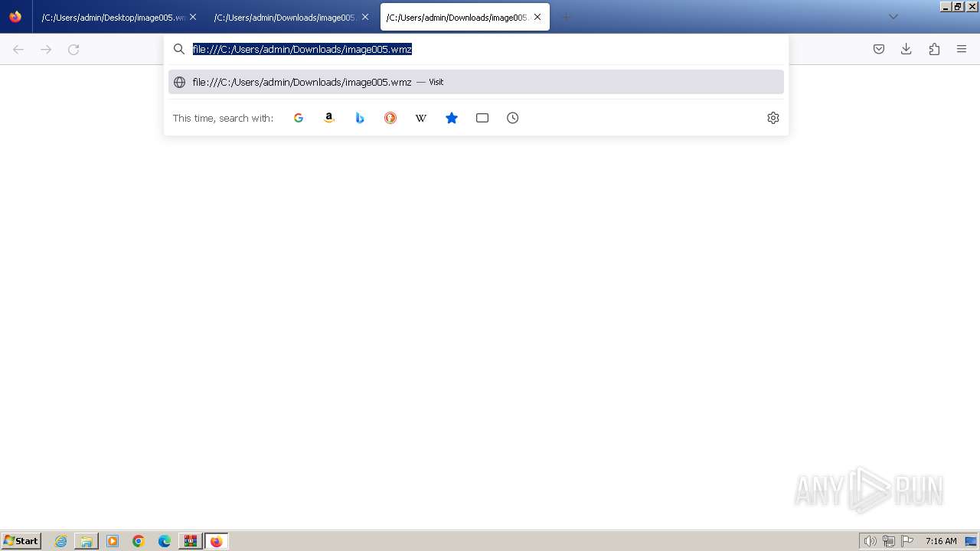This screenshot has height=551, width=980.
Task: Open the Extensions puzzle icon
Action: click(934, 49)
